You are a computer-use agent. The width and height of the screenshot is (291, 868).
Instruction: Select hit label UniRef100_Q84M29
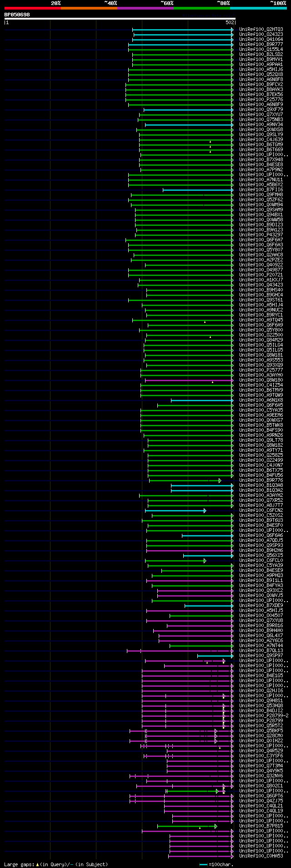(x=261, y=340)
